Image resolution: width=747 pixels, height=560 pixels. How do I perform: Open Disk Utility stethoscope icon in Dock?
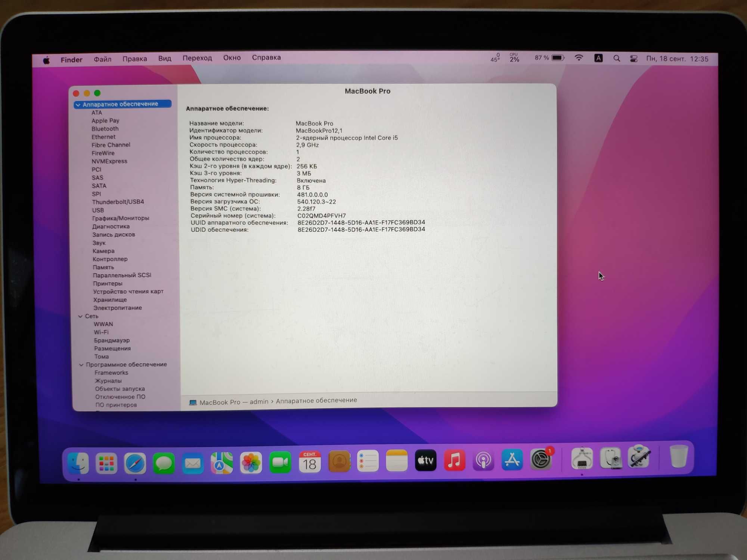pos(610,458)
